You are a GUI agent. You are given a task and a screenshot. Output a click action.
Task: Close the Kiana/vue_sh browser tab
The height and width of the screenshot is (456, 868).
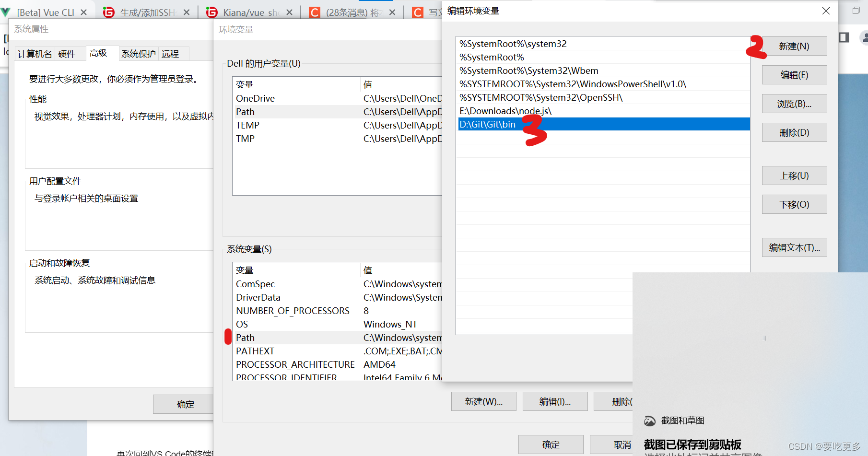289,12
